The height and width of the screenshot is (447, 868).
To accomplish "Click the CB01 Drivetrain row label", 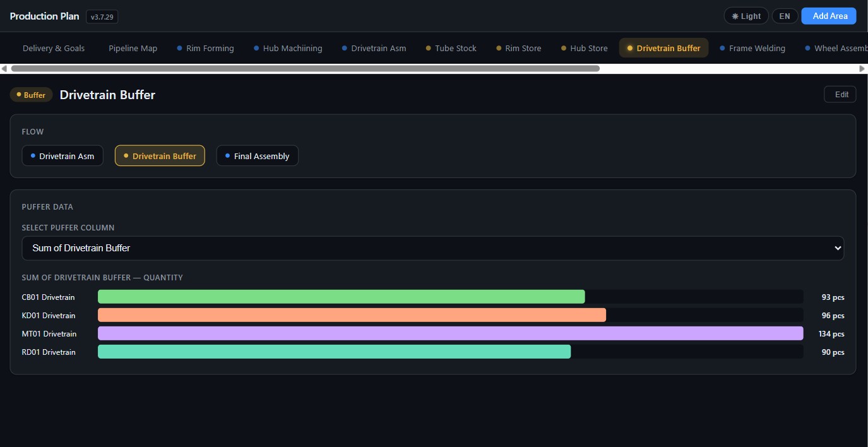I will (x=48, y=297).
